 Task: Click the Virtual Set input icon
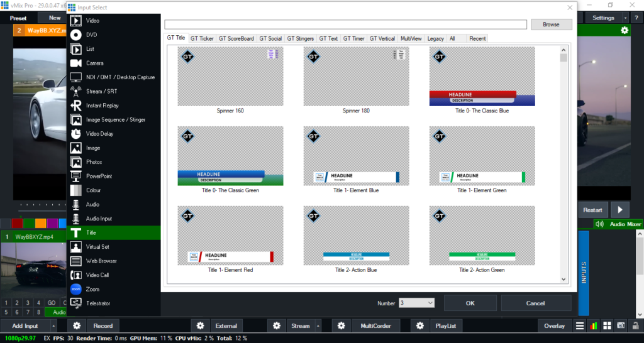pos(75,247)
